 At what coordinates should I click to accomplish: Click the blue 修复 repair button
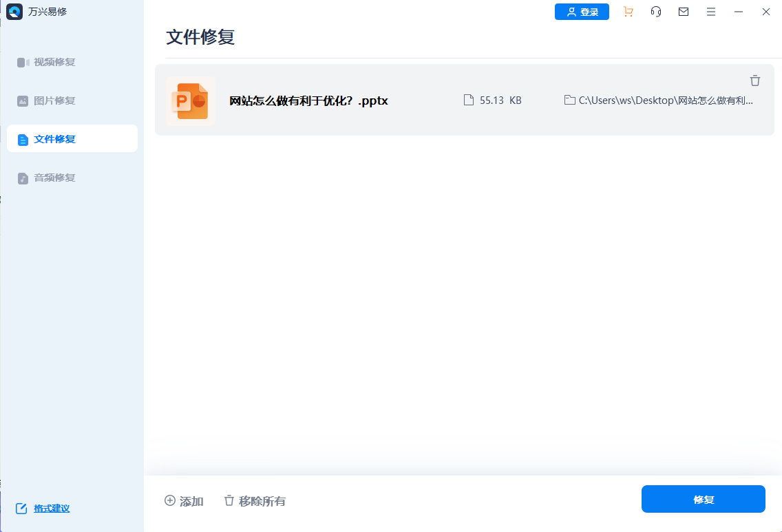pos(703,498)
